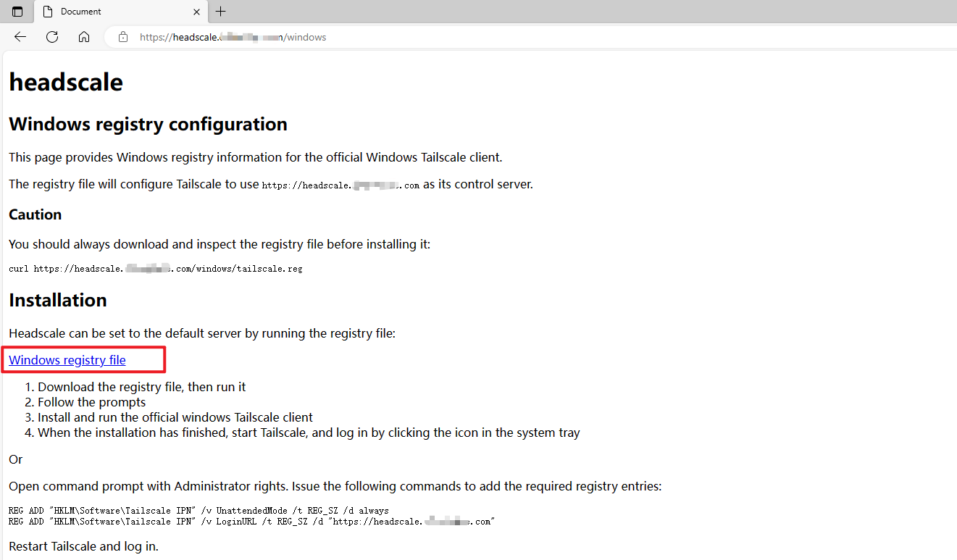This screenshot has width=957, height=560.
Task: Click step 'Install and run the official windows Tailscale client'
Action: (175, 417)
